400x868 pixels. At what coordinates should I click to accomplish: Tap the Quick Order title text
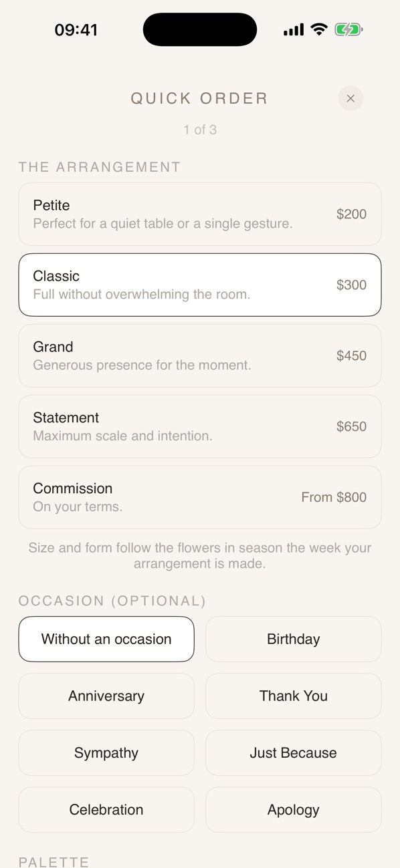pyautogui.click(x=200, y=98)
